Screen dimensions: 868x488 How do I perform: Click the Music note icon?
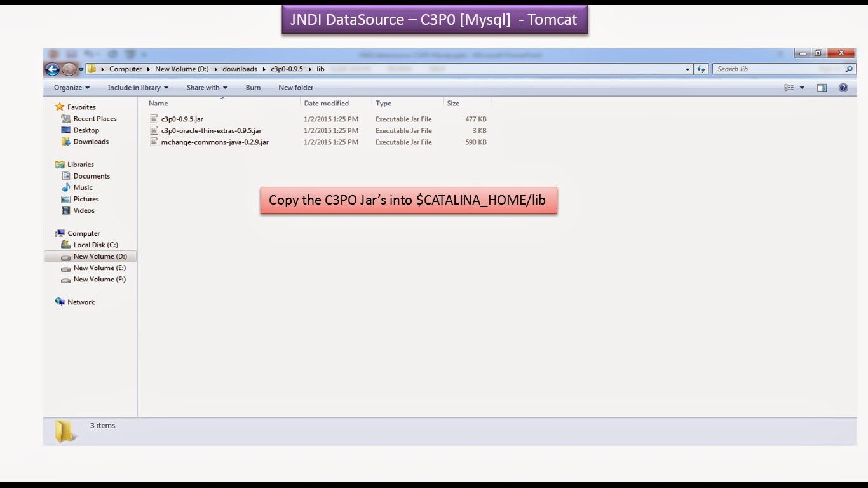point(65,187)
